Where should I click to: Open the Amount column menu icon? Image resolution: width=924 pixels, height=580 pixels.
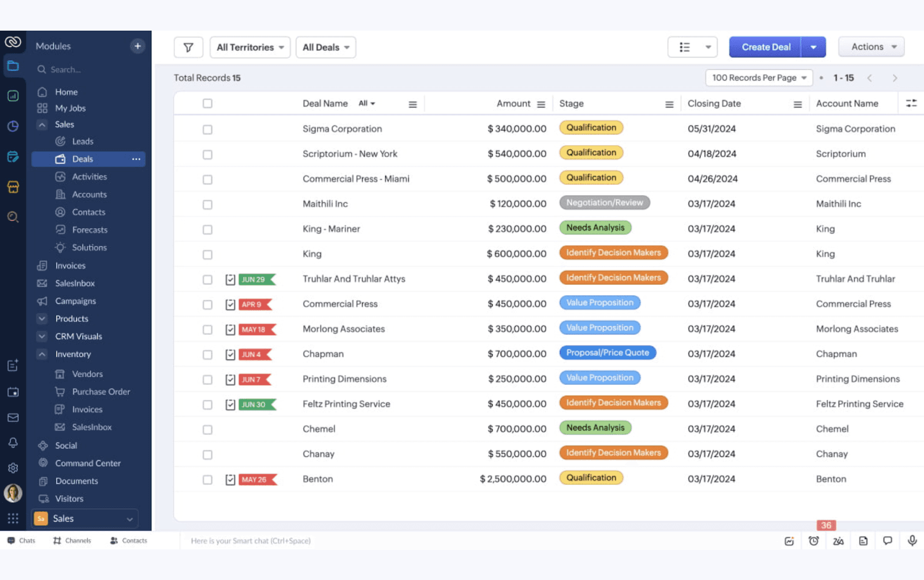click(x=541, y=105)
